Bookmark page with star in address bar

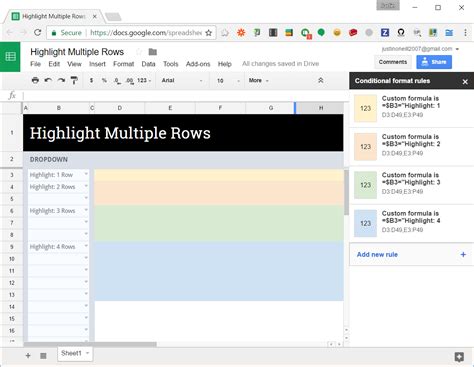[209, 33]
